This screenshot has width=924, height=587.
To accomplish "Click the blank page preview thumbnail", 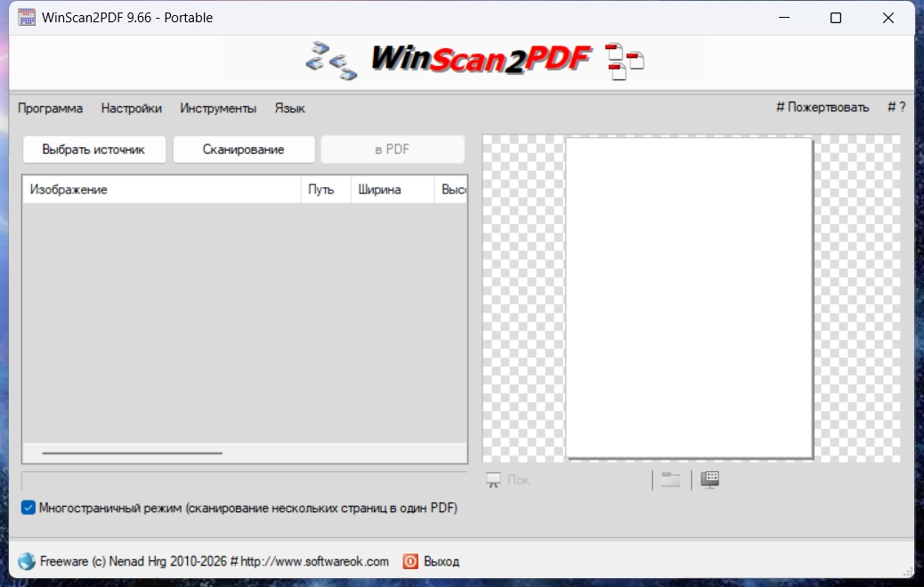I will (690, 298).
